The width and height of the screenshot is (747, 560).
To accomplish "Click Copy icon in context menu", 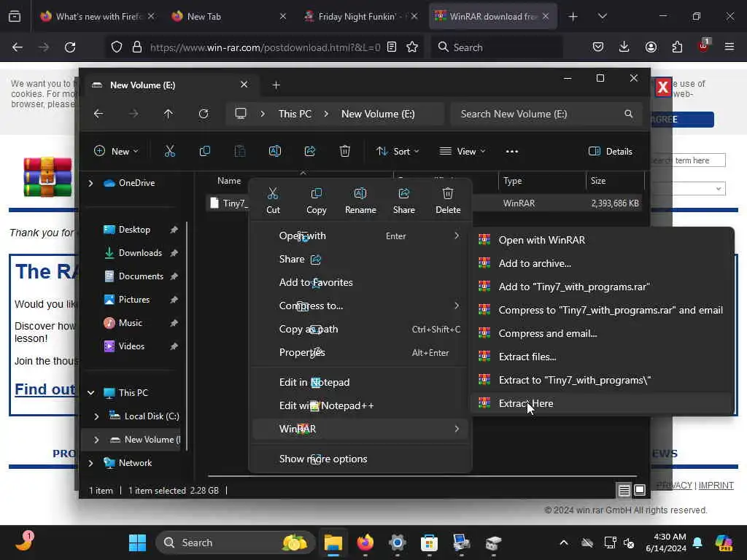I will (x=317, y=201).
